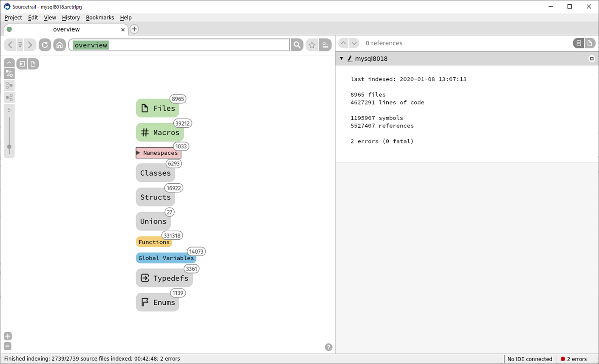Open the Structs node
The image size is (599, 364).
155,197
